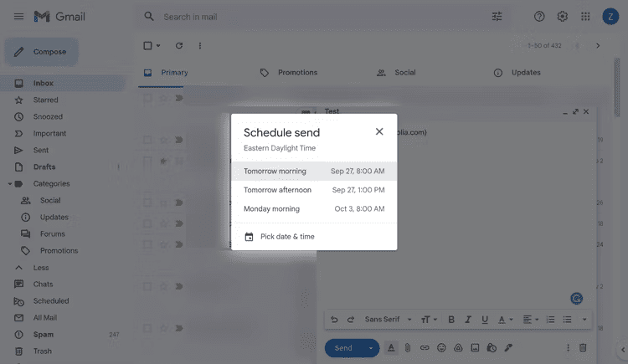Choose Tomorrow morning Sep 27, 8:00 AM
Image resolution: width=628 pixels, height=364 pixels.
click(x=314, y=171)
